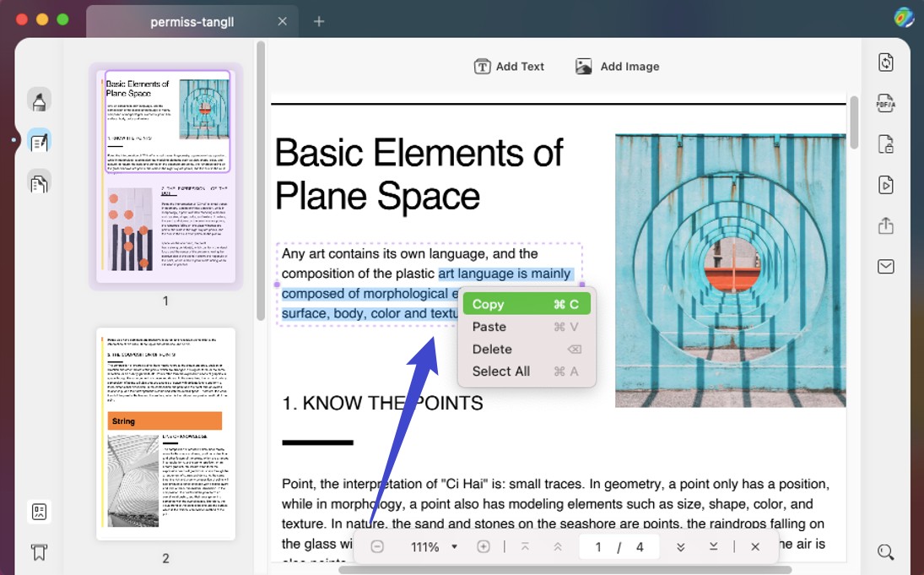Open the document protection lock tool
The width and height of the screenshot is (924, 575).
point(885,144)
